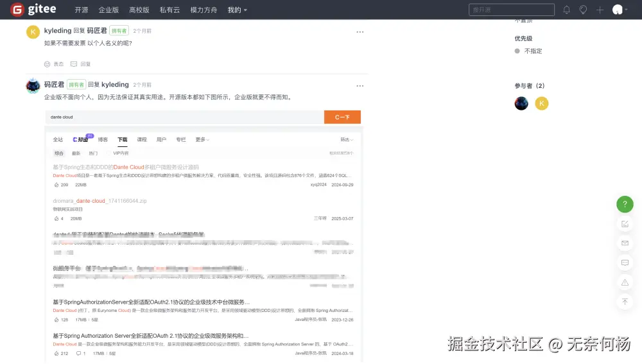Click the dante cloud search field in the embedded screenshot
Image resolution: width=642 pixels, height=364 pixels.
(185, 117)
